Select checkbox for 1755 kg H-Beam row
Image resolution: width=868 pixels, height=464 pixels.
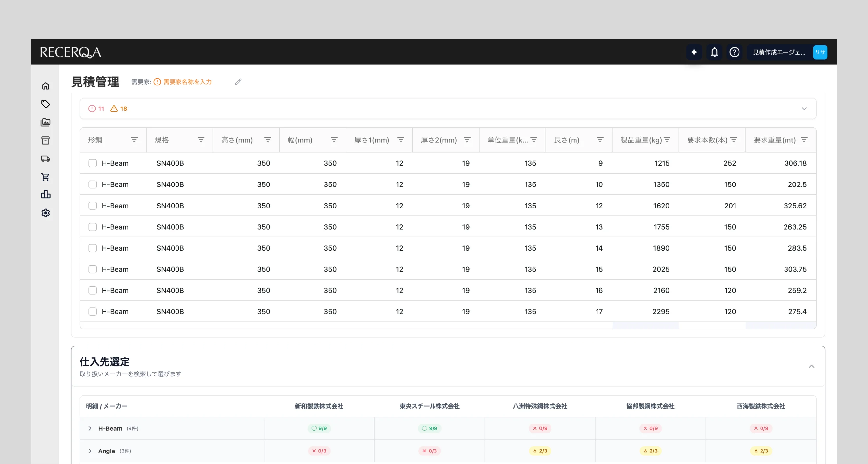pos(92,227)
